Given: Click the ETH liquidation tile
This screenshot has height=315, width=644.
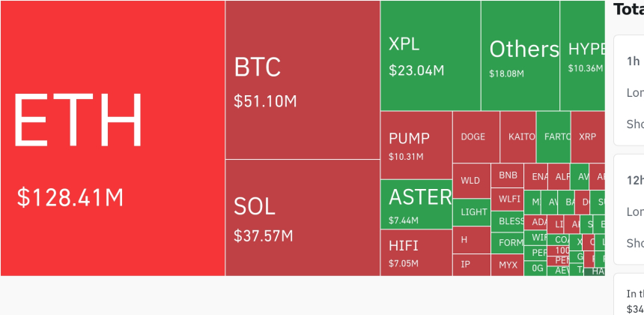Looking at the screenshot, I should tap(112, 139).
